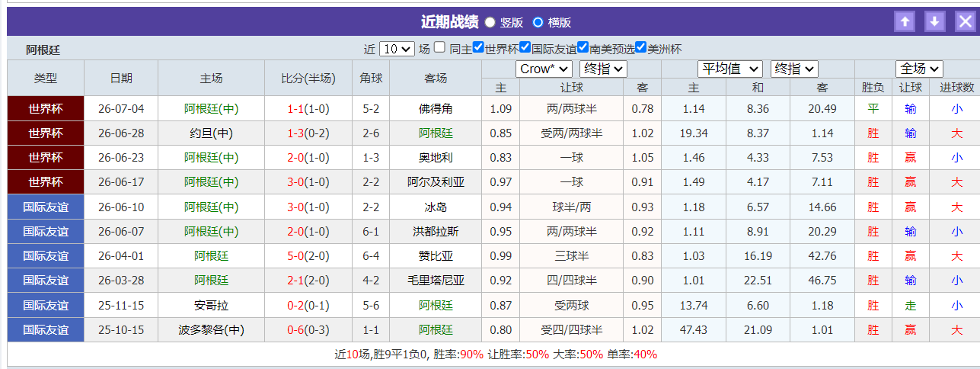Uncheck the 国际友谊 filter checkbox
The image size is (980, 369).
click(x=525, y=47)
